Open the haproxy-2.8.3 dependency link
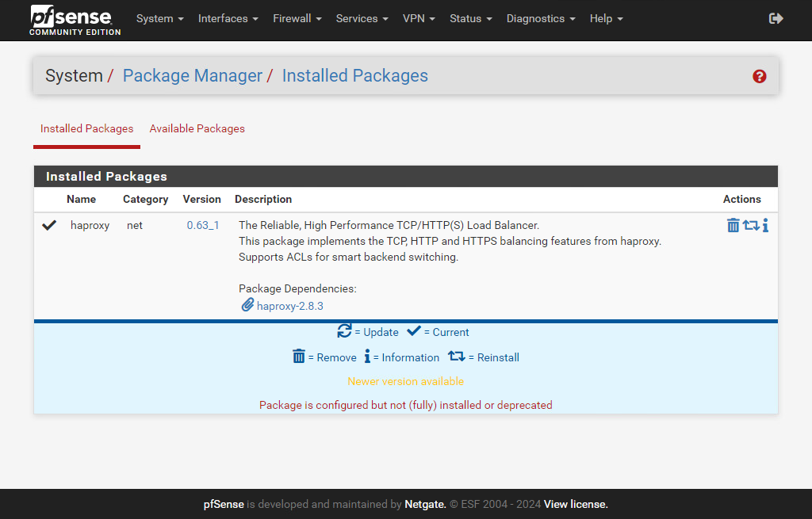The height and width of the screenshot is (519, 812). (x=290, y=307)
